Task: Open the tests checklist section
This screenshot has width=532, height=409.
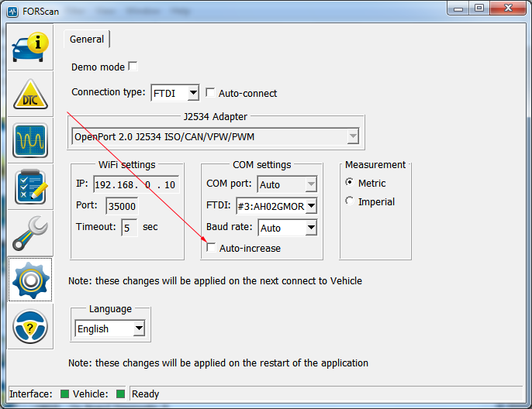Action: (30, 187)
